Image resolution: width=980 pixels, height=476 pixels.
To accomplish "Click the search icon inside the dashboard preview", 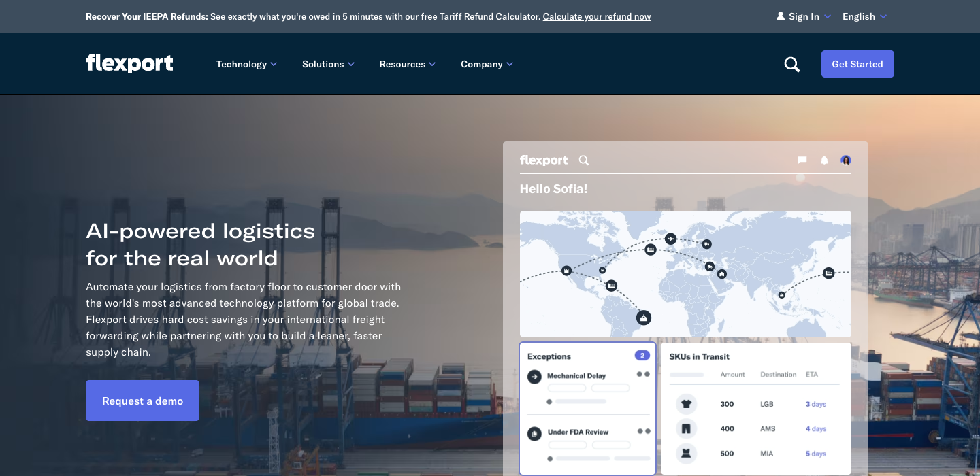I will pyautogui.click(x=584, y=160).
